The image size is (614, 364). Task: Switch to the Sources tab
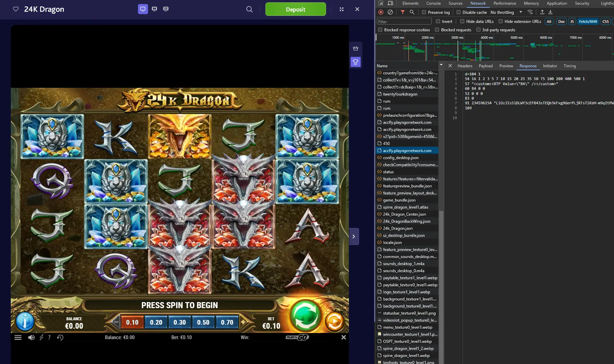[x=455, y=3]
